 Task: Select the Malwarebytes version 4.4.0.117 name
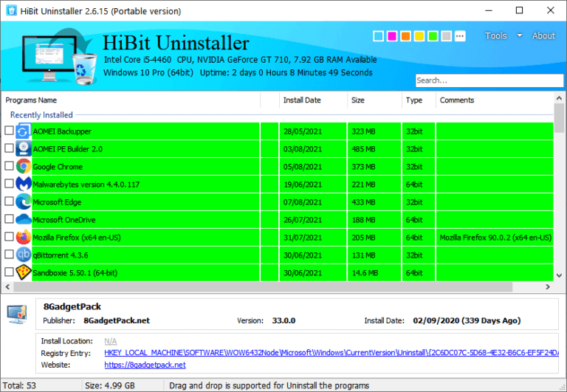[86, 185]
